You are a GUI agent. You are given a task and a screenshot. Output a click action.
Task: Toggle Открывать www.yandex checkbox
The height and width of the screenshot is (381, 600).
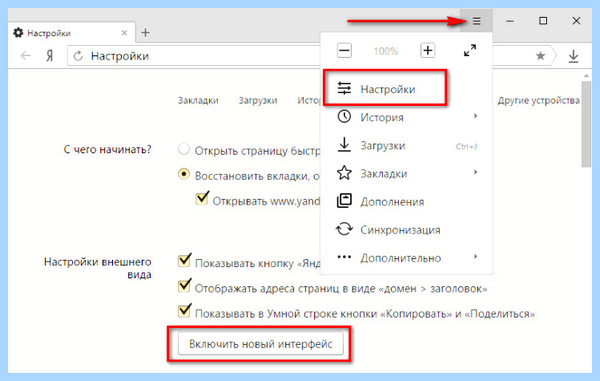[202, 198]
